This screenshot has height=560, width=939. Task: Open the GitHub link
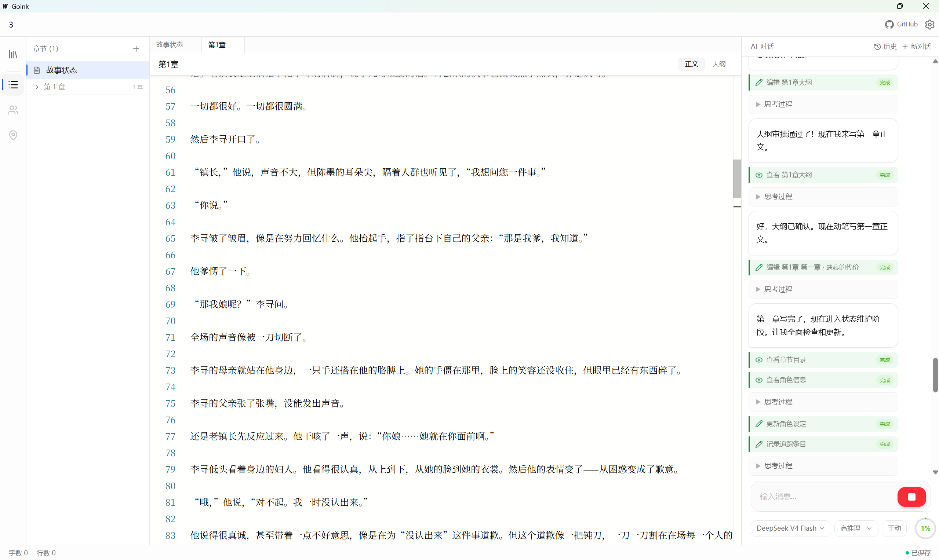901,24
